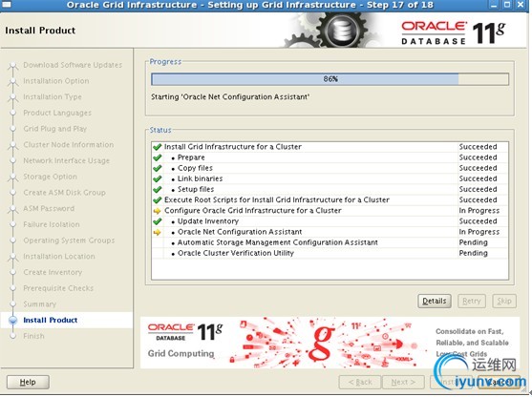This screenshot has height=397, width=532.
Task: Select the Cluster Node Information step
Action: (x=69, y=145)
